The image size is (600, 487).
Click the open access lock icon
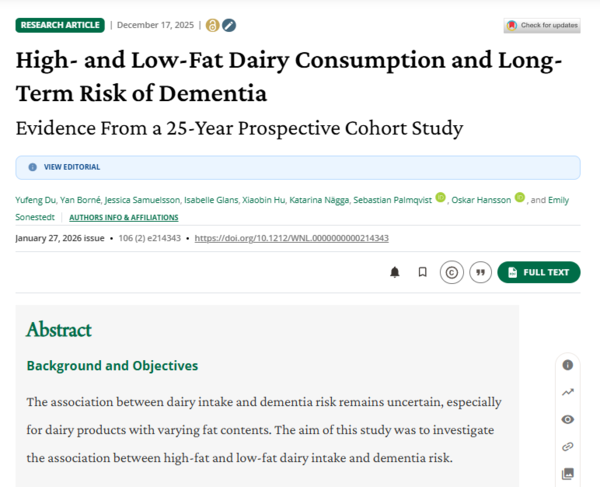click(x=211, y=25)
